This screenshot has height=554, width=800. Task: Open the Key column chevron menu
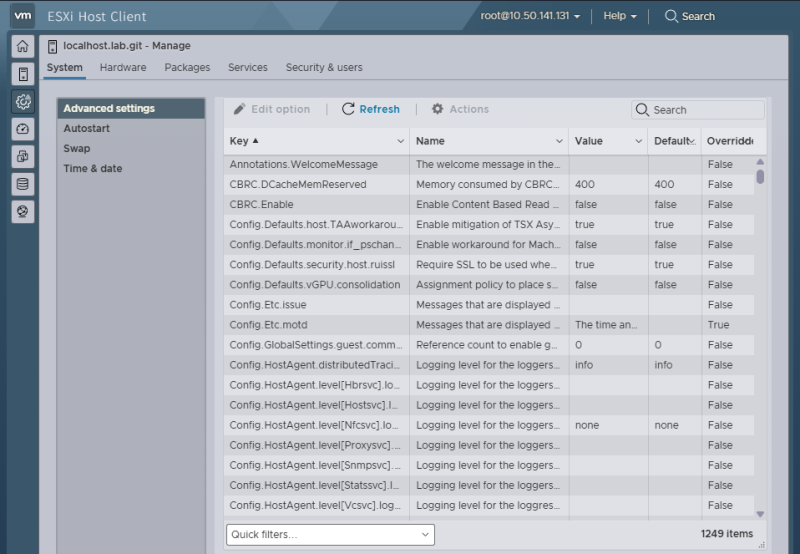(401, 141)
